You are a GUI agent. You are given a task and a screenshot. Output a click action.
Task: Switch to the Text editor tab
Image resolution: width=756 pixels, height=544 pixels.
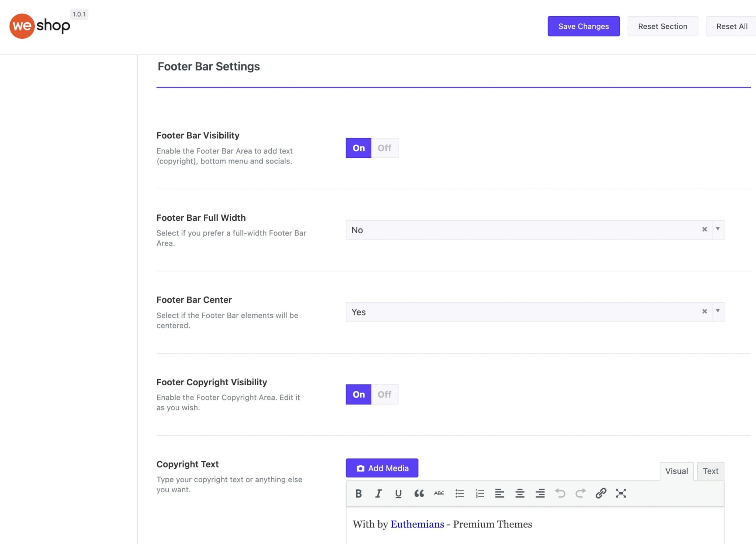710,471
